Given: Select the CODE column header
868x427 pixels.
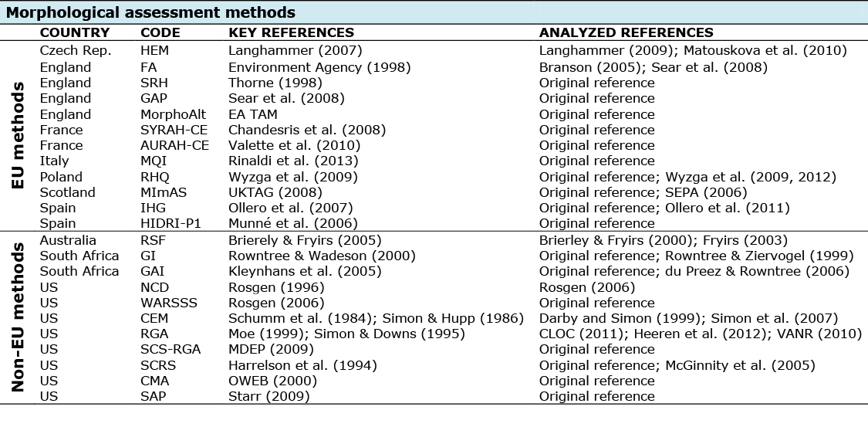Looking at the screenshot, I should pyautogui.click(x=160, y=33).
